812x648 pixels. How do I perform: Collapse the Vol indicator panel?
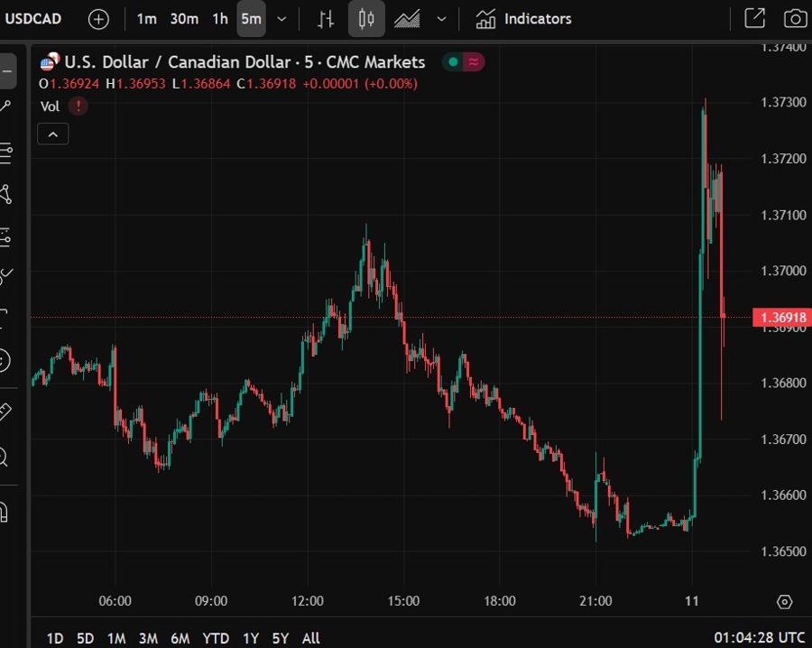pos(52,134)
